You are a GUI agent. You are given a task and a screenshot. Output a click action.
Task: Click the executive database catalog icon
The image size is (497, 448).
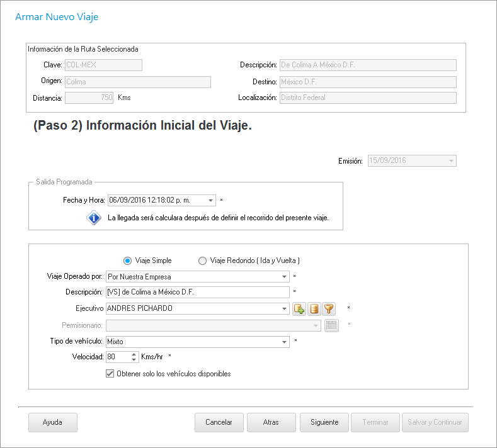pyautogui.click(x=314, y=308)
